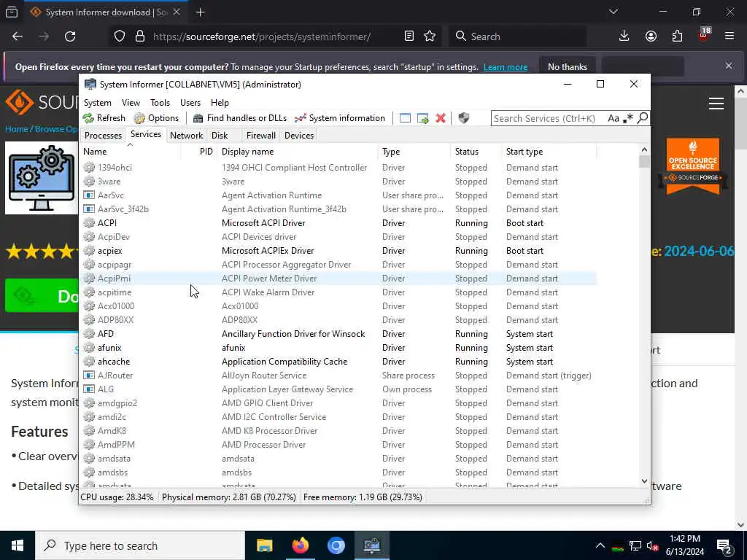Open the System menu
Screen dimensions: 747x560
click(x=97, y=102)
